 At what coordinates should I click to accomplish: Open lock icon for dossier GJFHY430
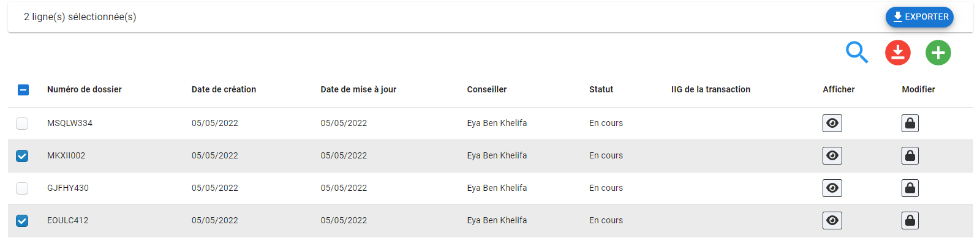coord(910,188)
